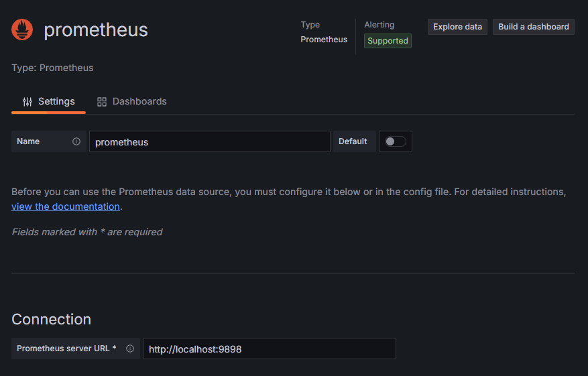Click the Prometheus flame logo icon
The width and height of the screenshot is (588, 376).
22,29
